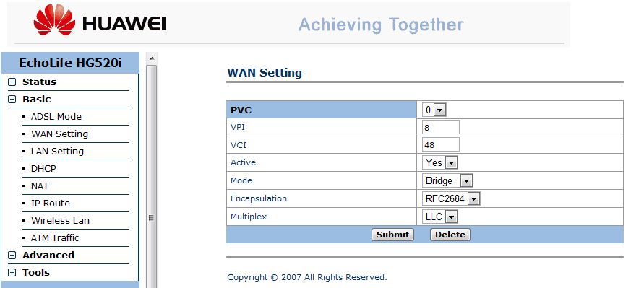
Task: Open Wireless Lan settings
Action: (61, 220)
